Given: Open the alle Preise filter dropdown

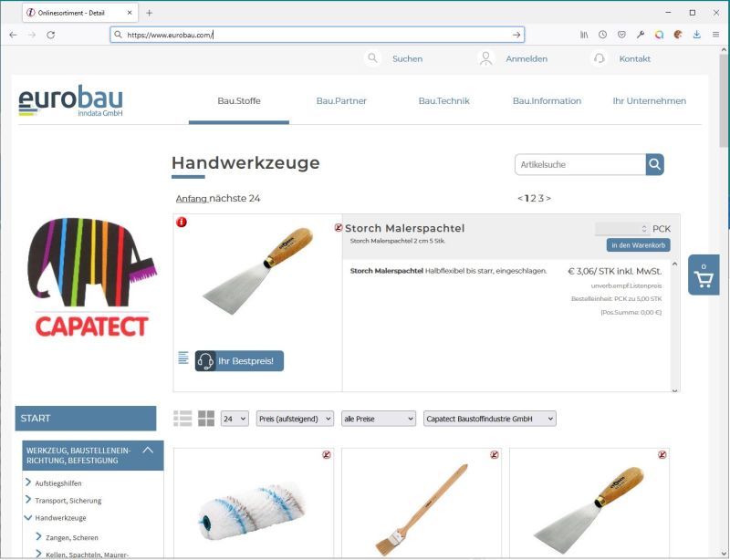Looking at the screenshot, I should pyautogui.click(x=379, y=419).
